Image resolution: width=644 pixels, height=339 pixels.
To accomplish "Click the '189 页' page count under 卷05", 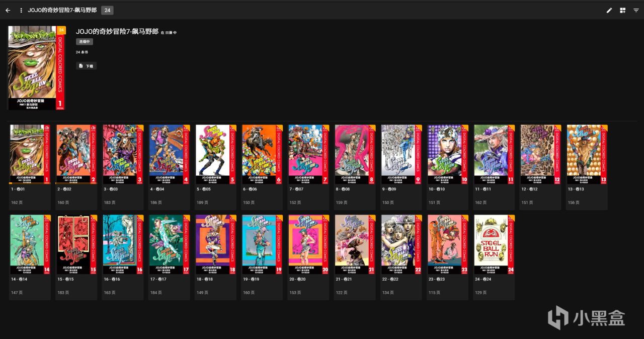I will (202, 202).
